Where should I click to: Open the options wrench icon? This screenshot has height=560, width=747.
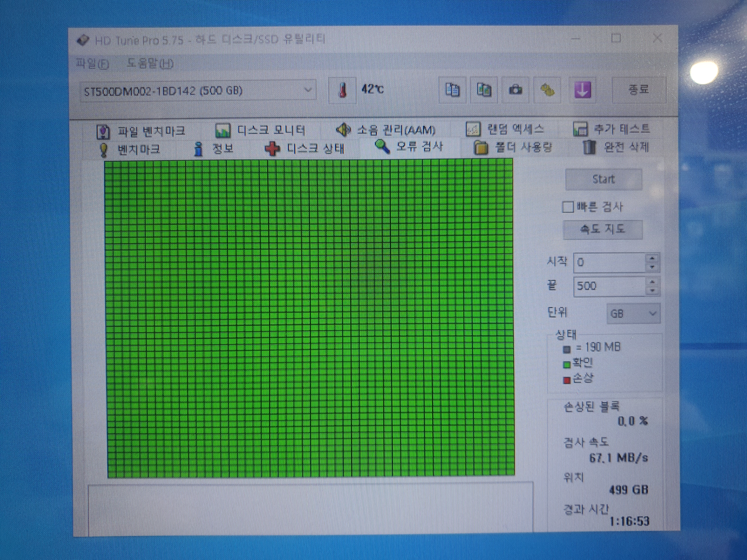click(547, 90)
